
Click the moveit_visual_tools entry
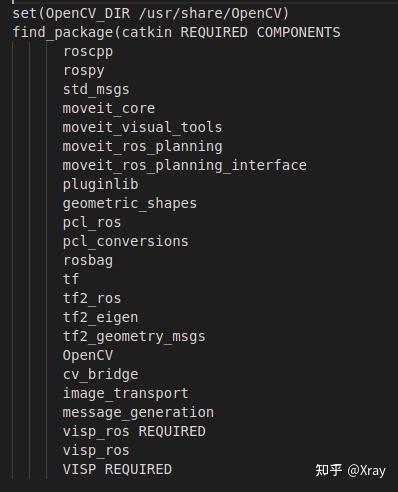[x=142, y=128]
